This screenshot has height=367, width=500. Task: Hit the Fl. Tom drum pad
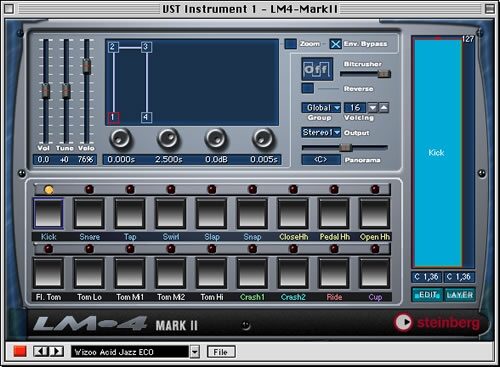coord(48,273)
